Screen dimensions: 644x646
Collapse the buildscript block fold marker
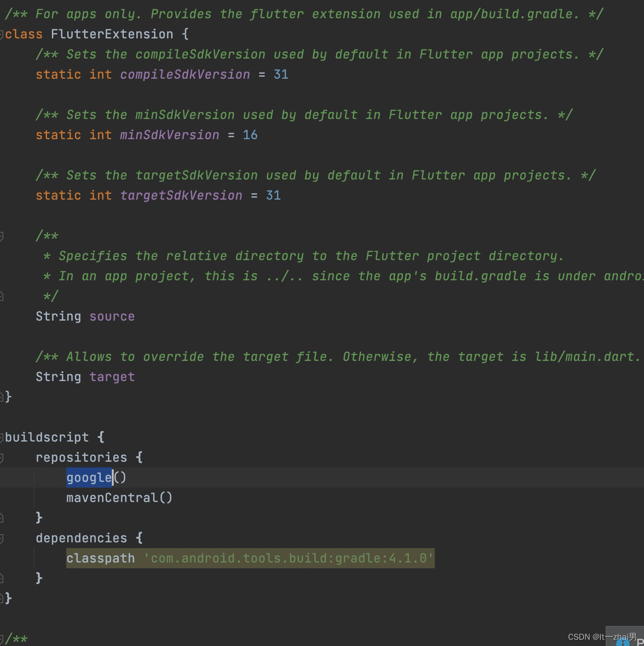(x=1, y=438)
